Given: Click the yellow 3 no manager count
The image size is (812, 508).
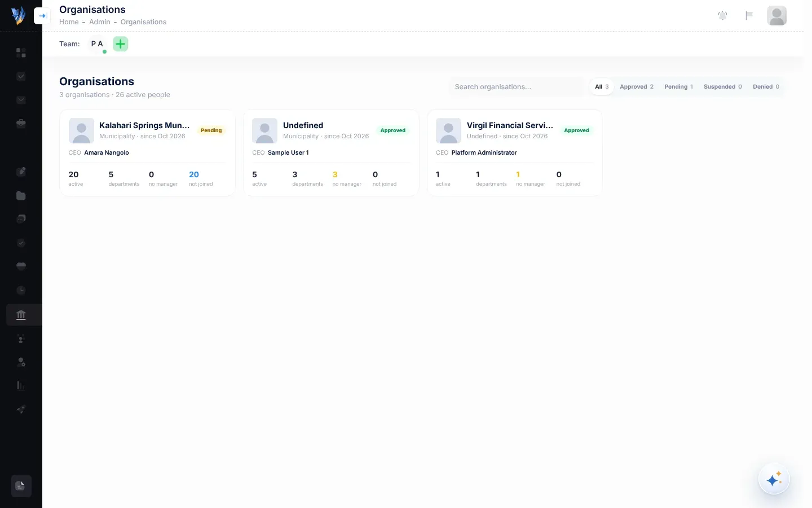Looking at the screenshot, I should [335, 175].
